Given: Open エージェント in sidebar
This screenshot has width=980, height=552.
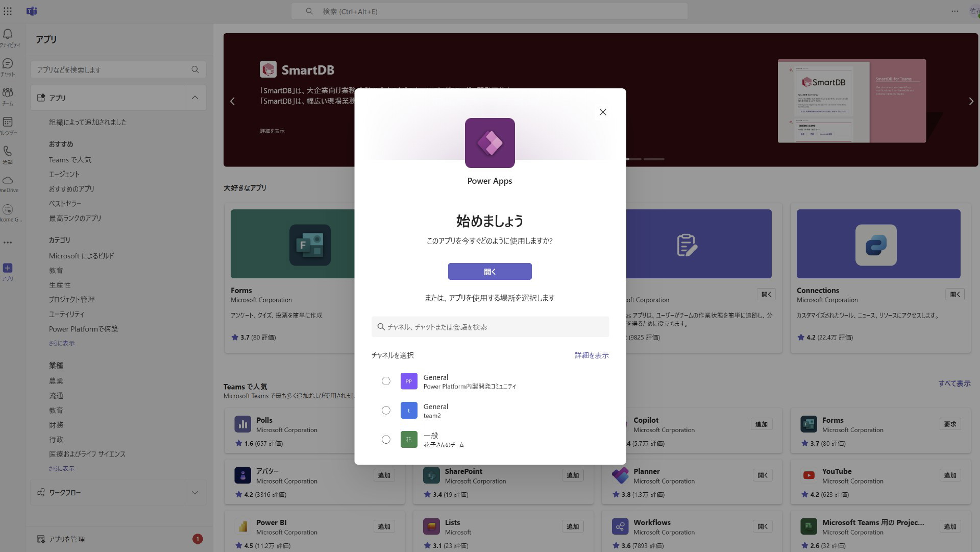Looking at the screenshot, I should [64, 174].
